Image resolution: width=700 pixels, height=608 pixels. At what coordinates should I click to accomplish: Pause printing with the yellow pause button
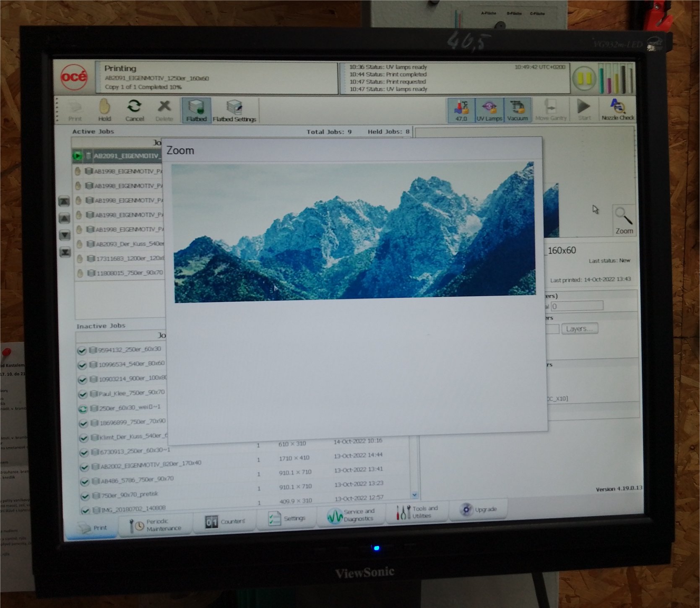coord(584,78)
